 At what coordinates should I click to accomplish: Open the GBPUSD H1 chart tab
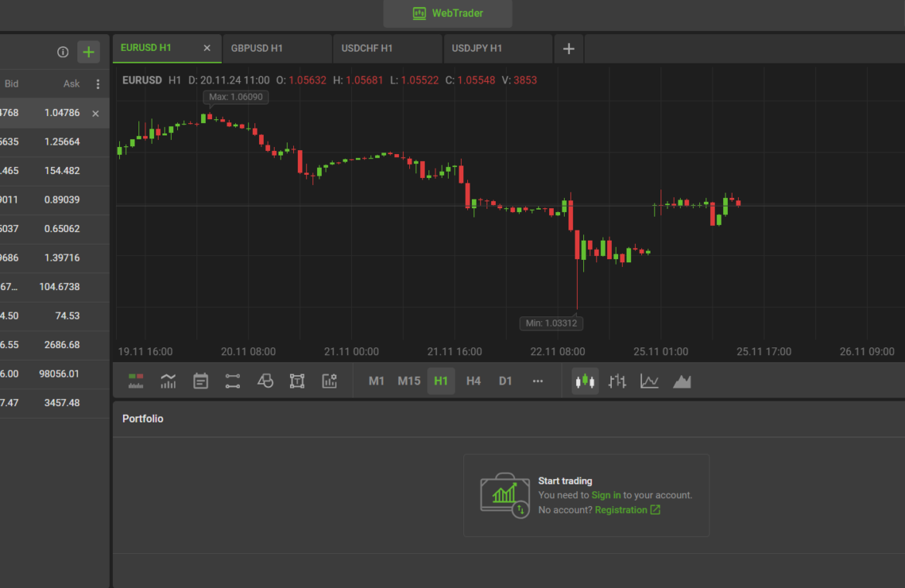(277, 49)
